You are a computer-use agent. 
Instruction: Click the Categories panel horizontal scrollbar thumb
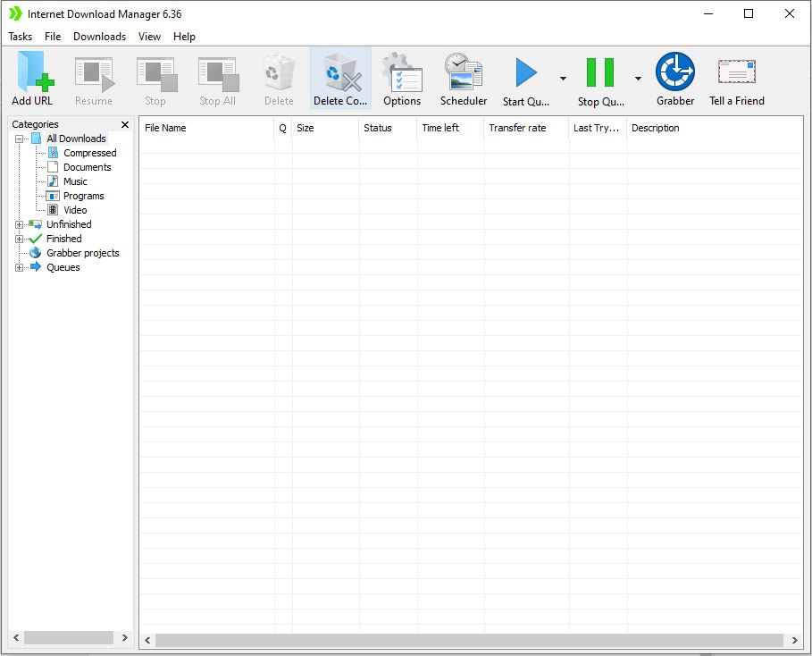pyautogui.click(x=69, y=637)
